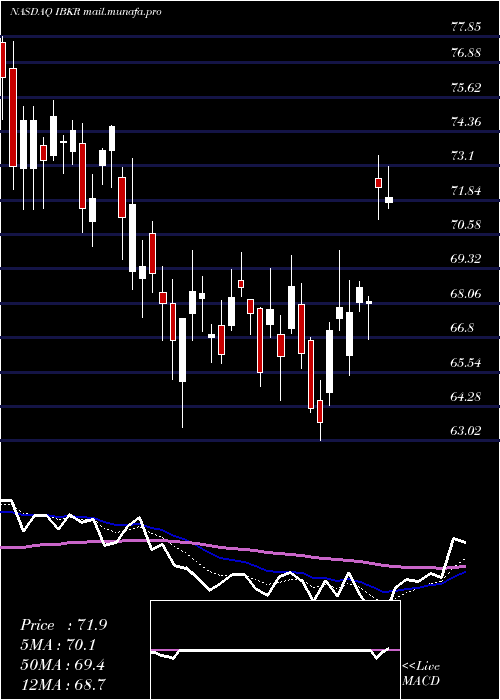Click the 74.36 price axis label

[466, 121]
